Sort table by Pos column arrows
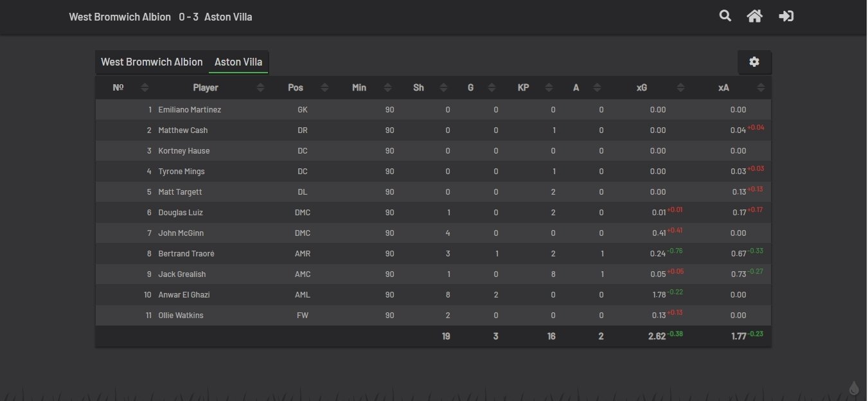This screenshot has width=868, height=401. 324,87
